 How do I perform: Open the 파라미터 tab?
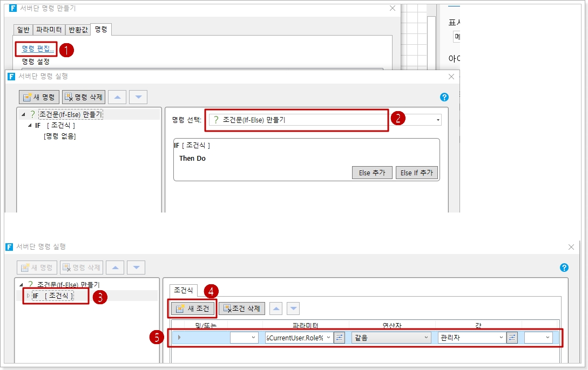tap(49, 30)
